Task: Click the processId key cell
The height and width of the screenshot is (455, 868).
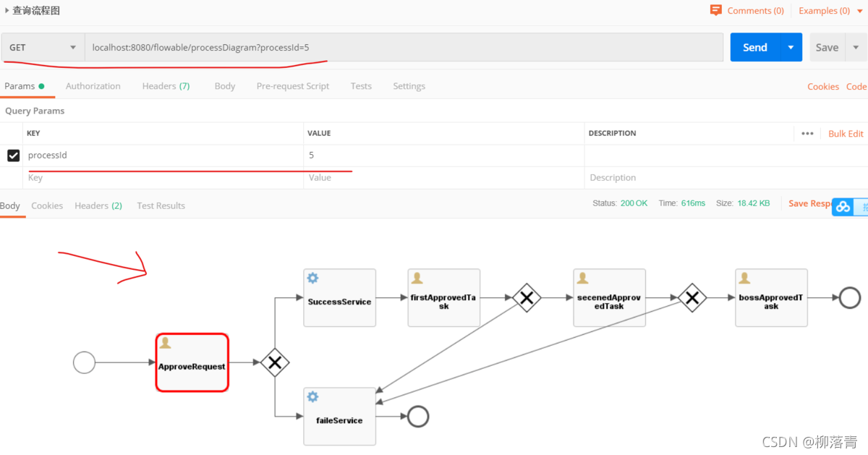Action: coord(163,156)
